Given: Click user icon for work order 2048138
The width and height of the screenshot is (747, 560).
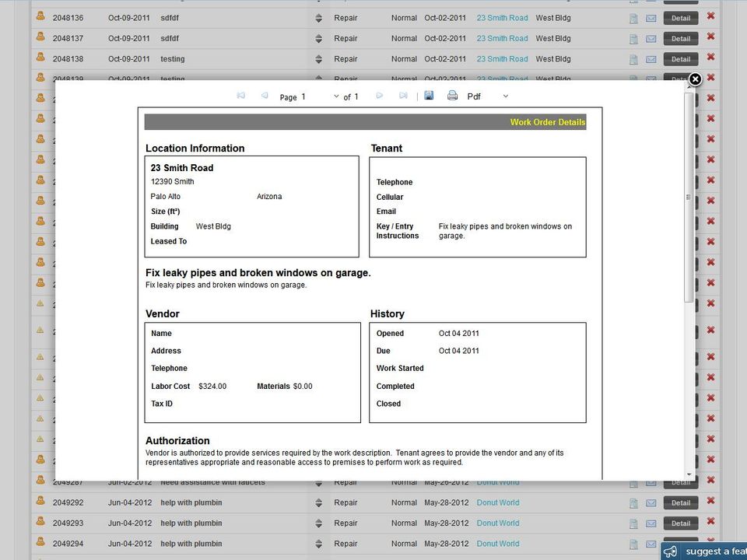Looking at the screenshot, I should (40, 57).
